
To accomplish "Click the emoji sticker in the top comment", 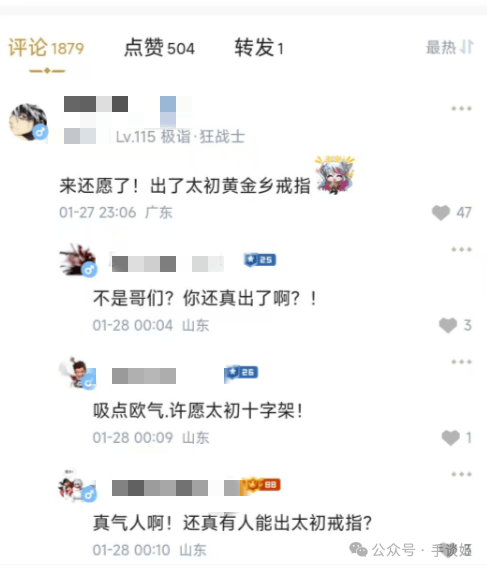I will 335,175.
